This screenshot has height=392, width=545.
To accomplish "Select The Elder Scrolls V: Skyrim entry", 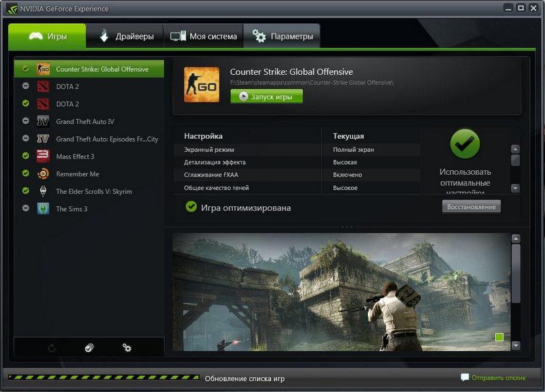I will point(89,191).
